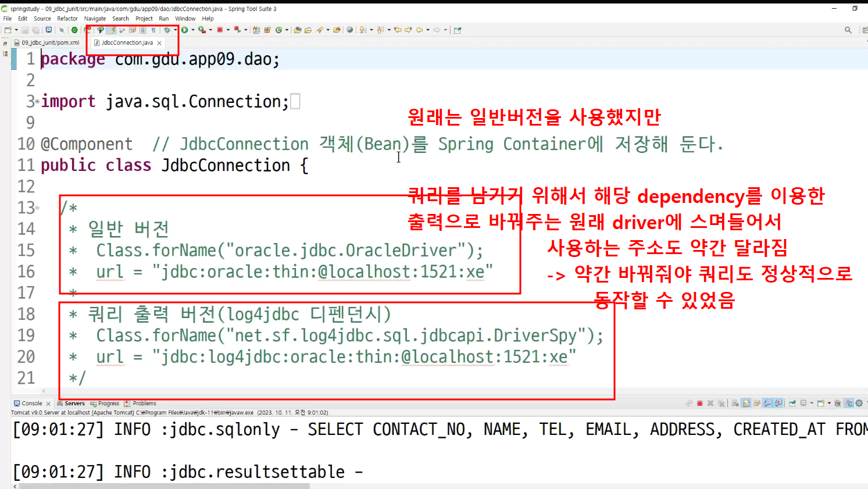Click the Pin Editor toolbar icon

coord(458,30)
